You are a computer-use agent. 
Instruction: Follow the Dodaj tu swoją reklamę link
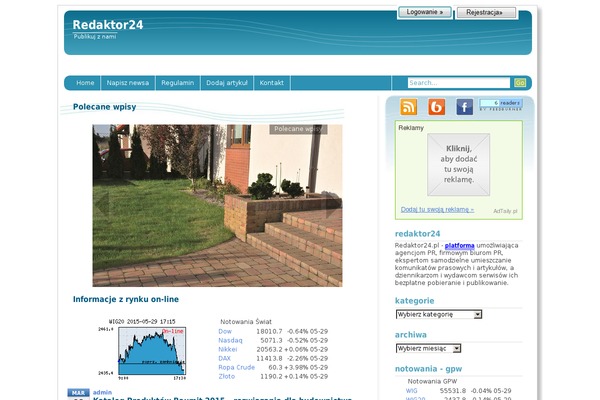point(437,209)
